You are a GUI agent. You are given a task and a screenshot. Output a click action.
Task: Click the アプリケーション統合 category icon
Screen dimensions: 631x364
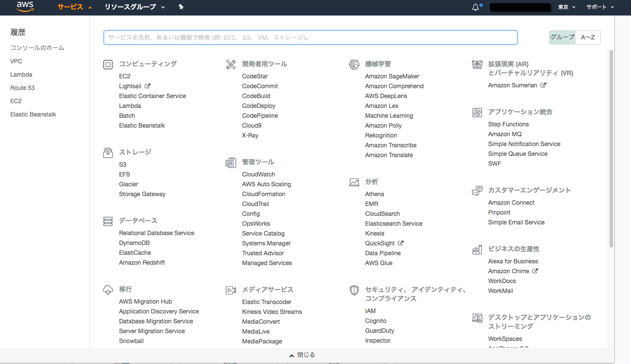tap(477, 113)
